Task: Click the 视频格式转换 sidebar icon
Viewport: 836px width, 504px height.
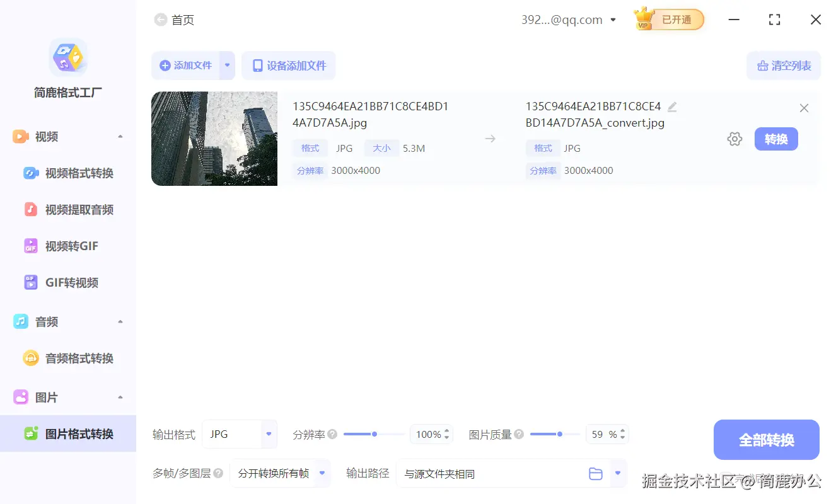Action: (31, 173)
